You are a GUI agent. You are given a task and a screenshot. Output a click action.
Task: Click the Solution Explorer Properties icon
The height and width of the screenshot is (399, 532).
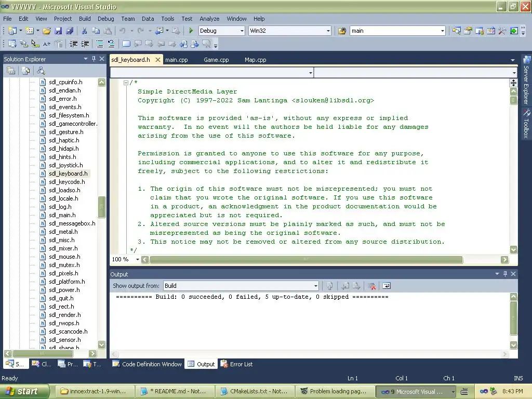(11, 71)
